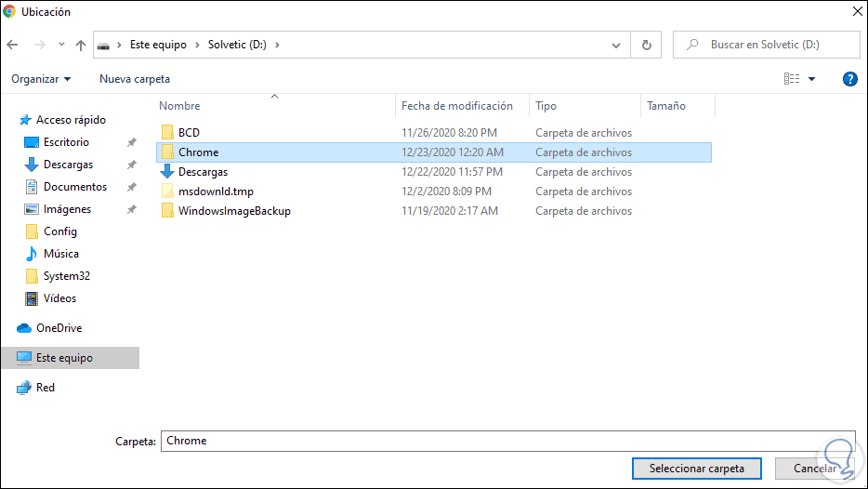The image size is (868, 489).
Task: Open the recent locations dropdown arrow
Action: point(61,45)
